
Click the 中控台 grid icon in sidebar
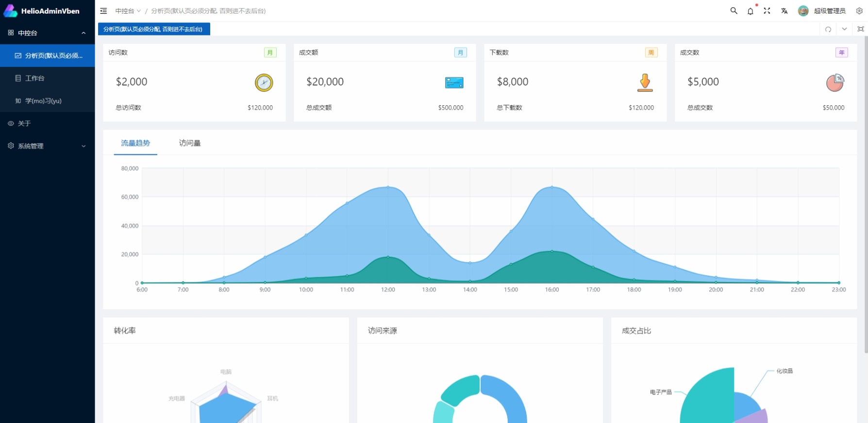click(11, 33)
